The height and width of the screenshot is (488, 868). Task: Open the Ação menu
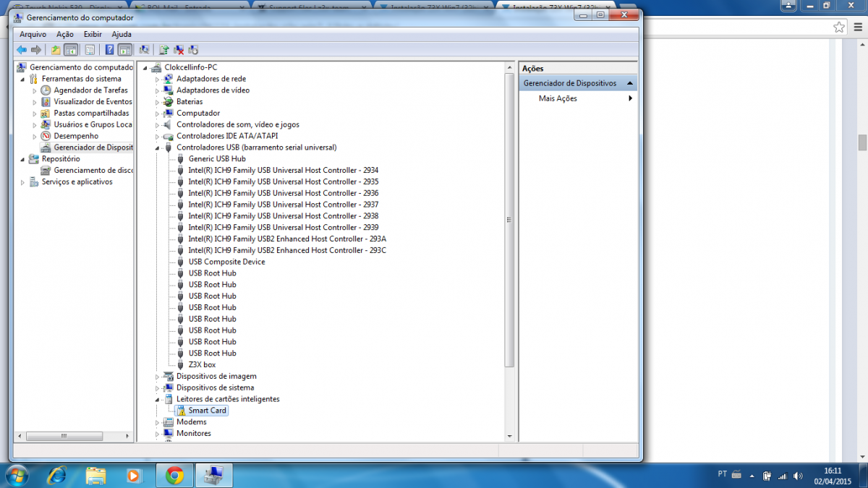coord(65,34)
